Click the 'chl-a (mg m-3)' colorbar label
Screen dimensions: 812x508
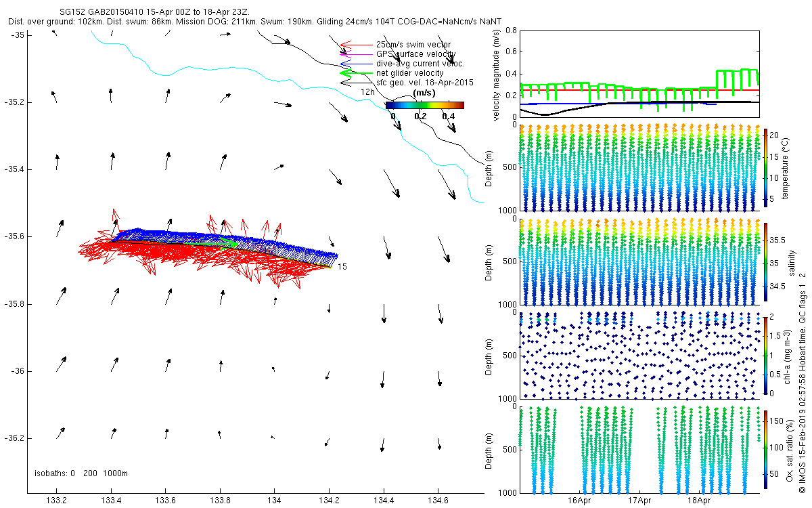tap(788, 356)
